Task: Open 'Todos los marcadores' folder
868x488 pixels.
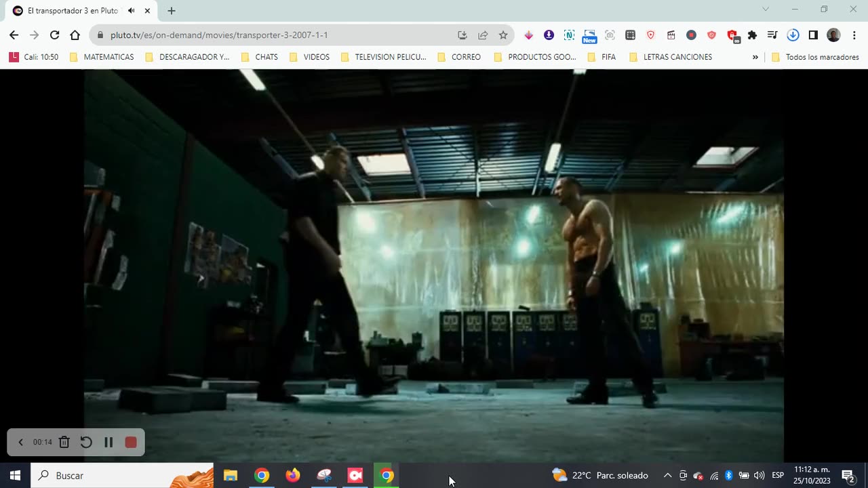Action: (815, 57)
